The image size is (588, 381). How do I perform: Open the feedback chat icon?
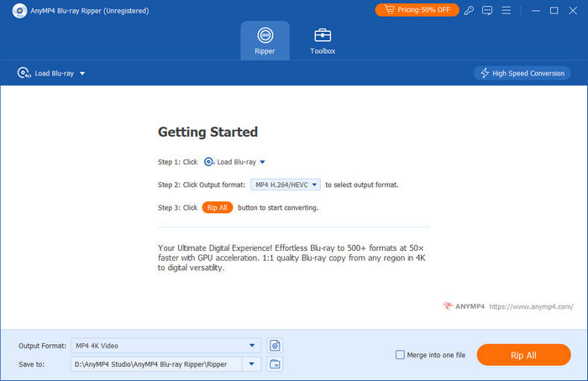coord(487,10)
